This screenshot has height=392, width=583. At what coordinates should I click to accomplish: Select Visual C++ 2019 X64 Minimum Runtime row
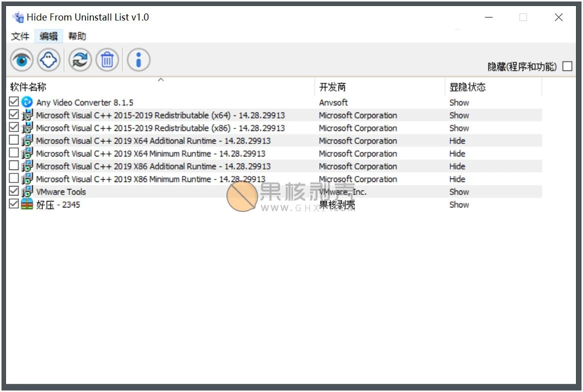click(x=274, y=153)
